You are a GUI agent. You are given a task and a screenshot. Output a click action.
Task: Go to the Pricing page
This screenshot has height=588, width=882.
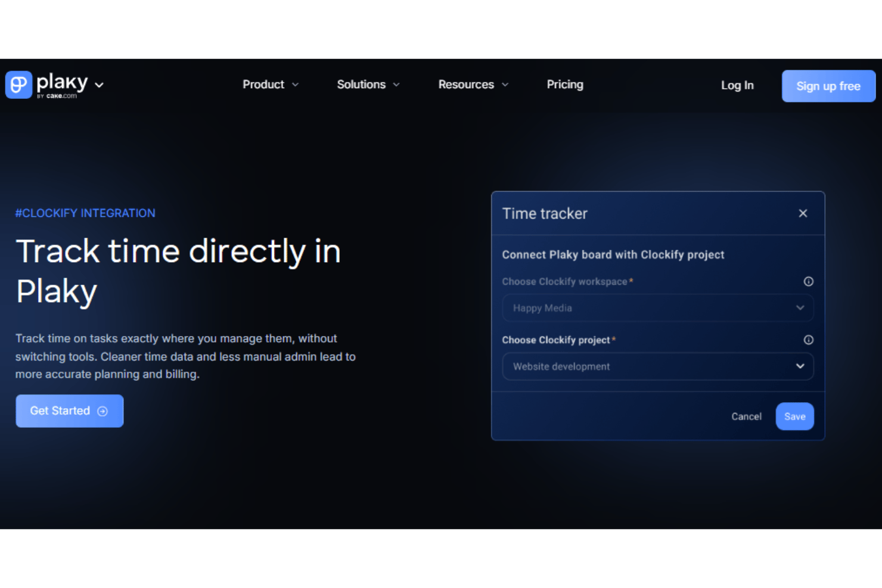(565, 85)
